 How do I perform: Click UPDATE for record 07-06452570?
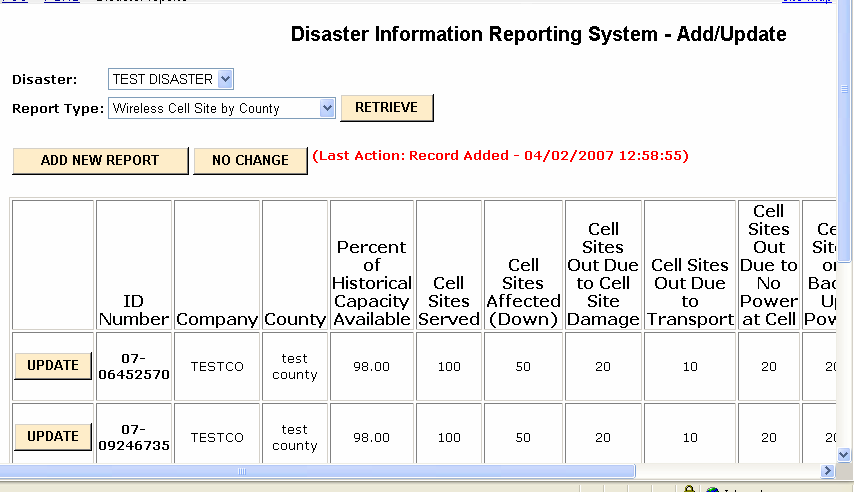53,366
